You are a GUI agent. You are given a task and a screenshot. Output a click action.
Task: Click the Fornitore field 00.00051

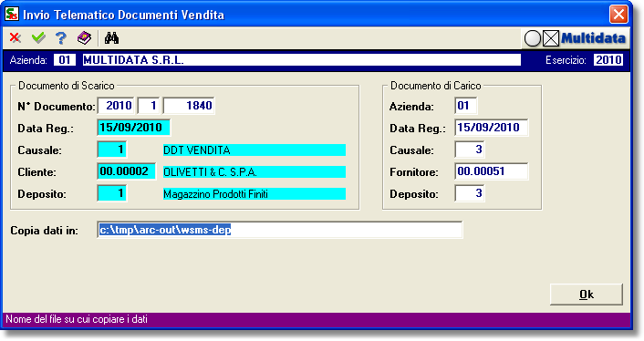pyautogui.click(x=492, y=171)
